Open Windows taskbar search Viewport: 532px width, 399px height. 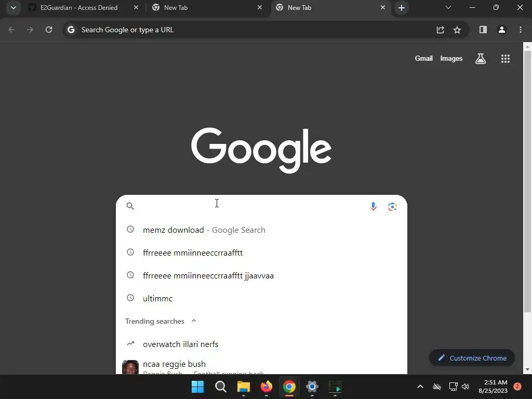220,387
